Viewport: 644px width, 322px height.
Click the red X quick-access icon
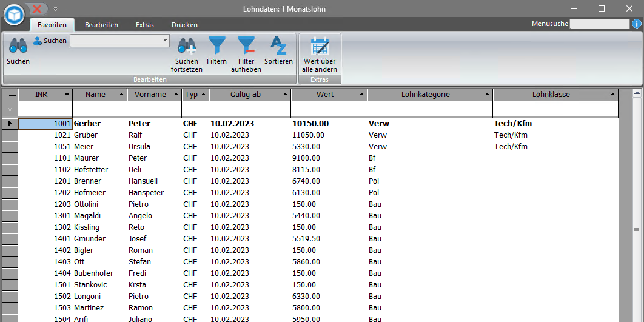[x=38, y=8]
